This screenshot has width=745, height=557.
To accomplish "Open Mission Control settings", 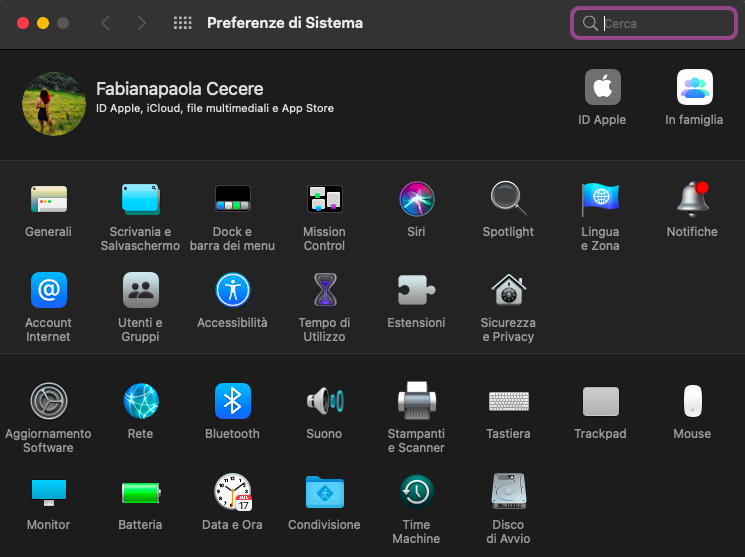I will click(x=324, y=200).
